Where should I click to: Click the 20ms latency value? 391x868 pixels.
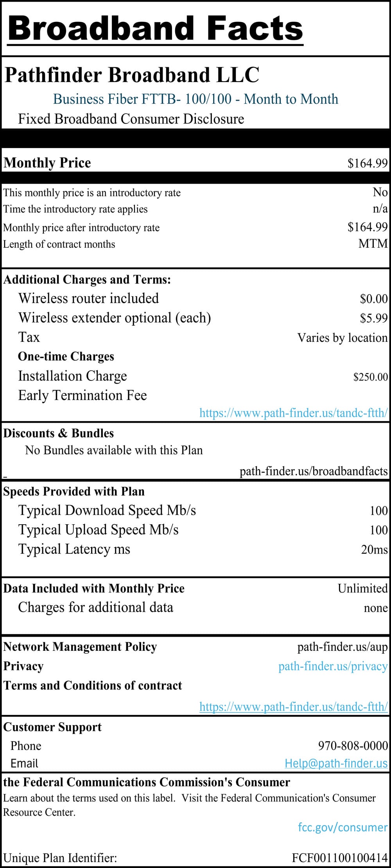coord(374,549)
